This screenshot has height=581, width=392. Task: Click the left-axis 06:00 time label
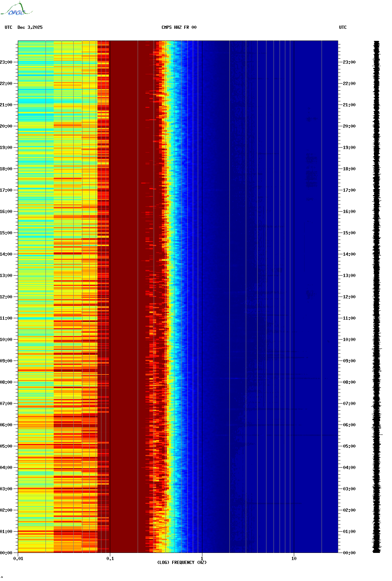[x=6, y=425]
